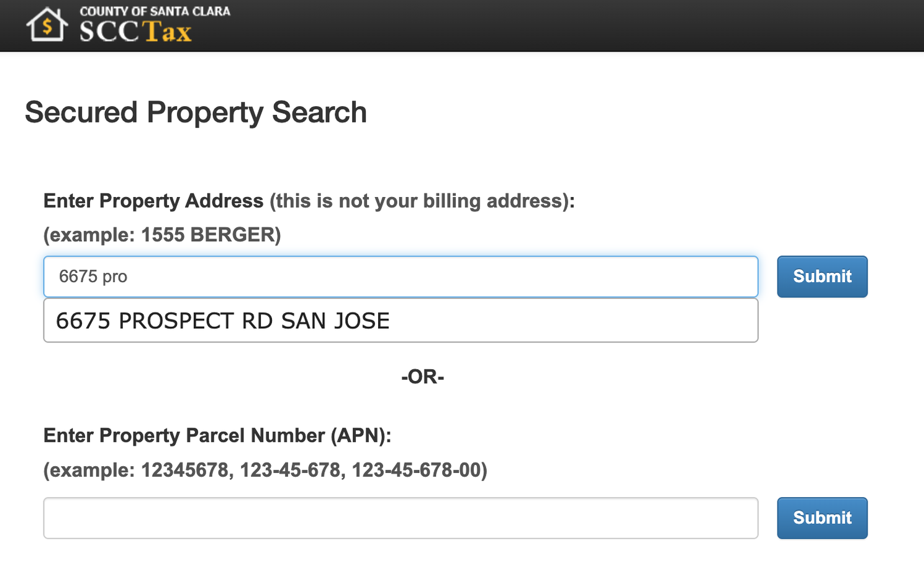
Task: Click into the empty APN parcel number field
Action: point(401,518)
